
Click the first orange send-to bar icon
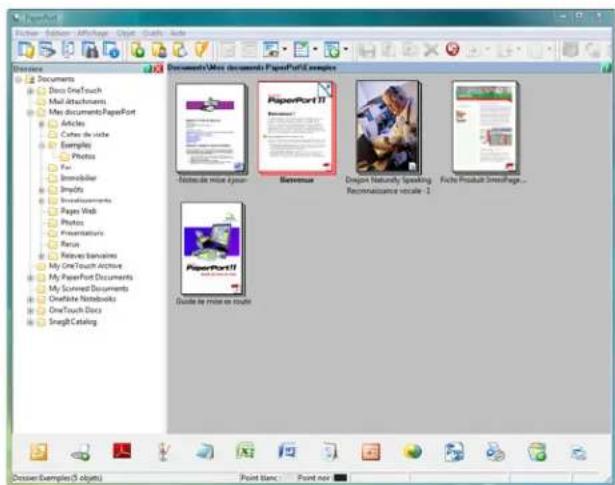point(39,452)
